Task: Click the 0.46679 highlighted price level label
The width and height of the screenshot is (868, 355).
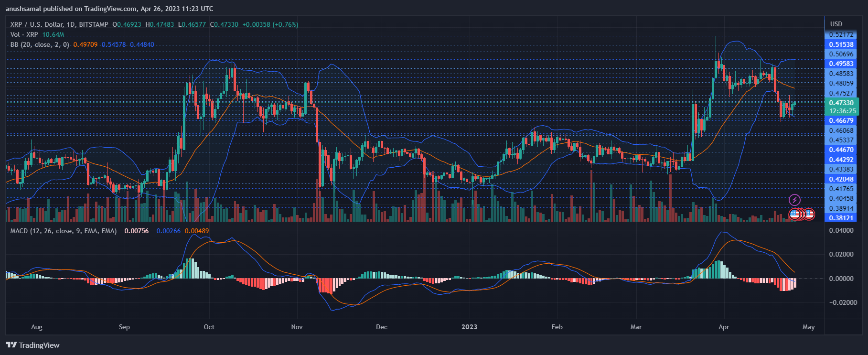Action: 841,120
